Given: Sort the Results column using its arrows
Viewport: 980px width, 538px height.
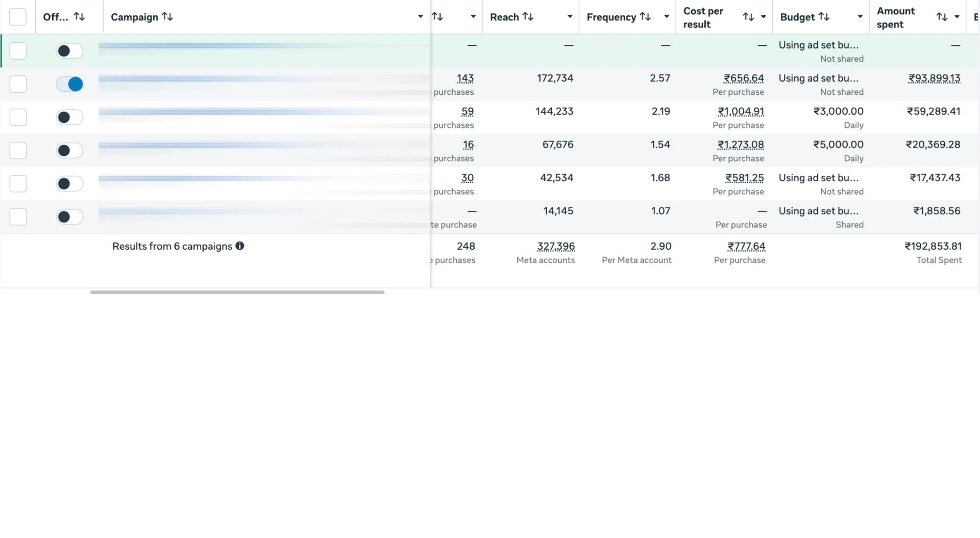Looking at the screenshot, I should (437, 17).
